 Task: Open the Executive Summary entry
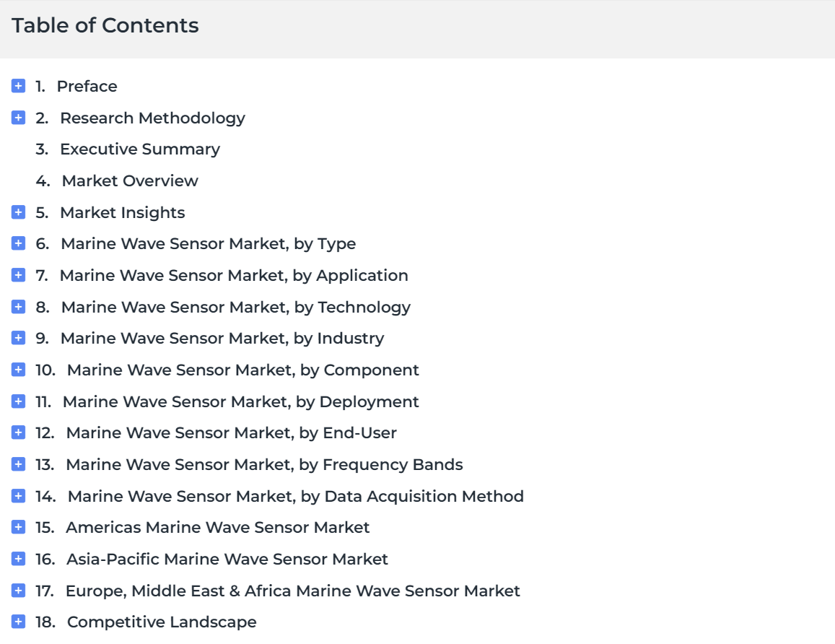[139, 149]
